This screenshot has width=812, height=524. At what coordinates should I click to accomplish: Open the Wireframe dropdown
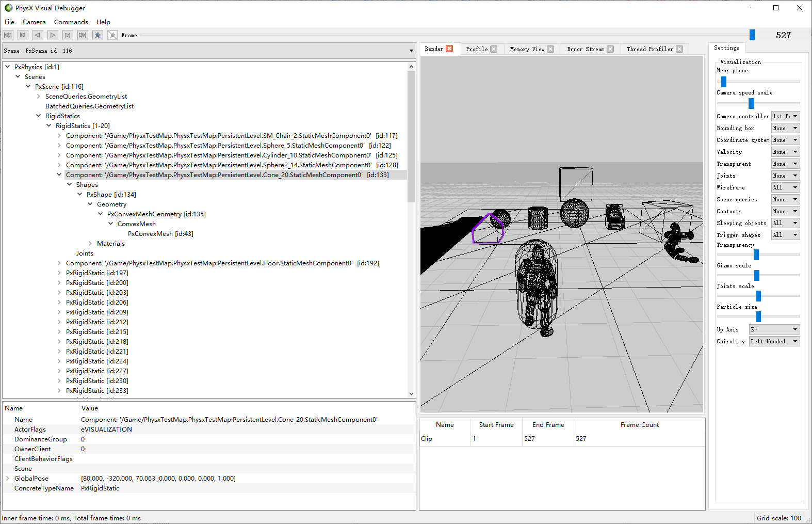pos(786,187)
